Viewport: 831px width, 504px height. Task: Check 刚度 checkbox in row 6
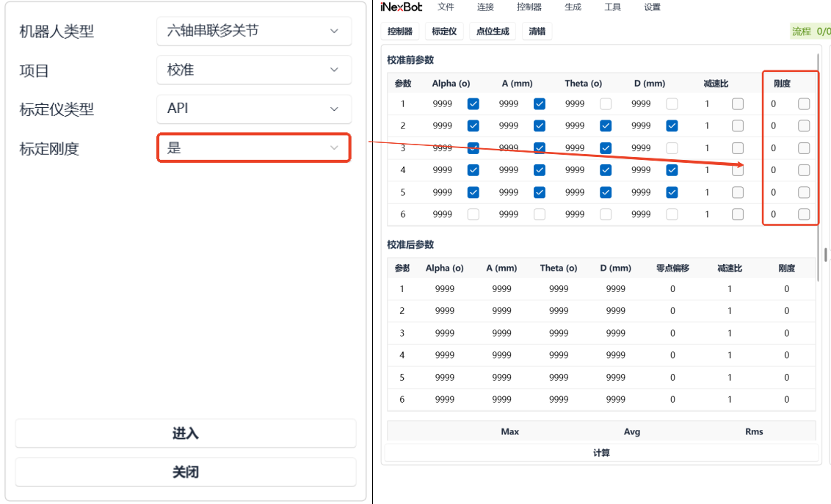coord(804,214)
